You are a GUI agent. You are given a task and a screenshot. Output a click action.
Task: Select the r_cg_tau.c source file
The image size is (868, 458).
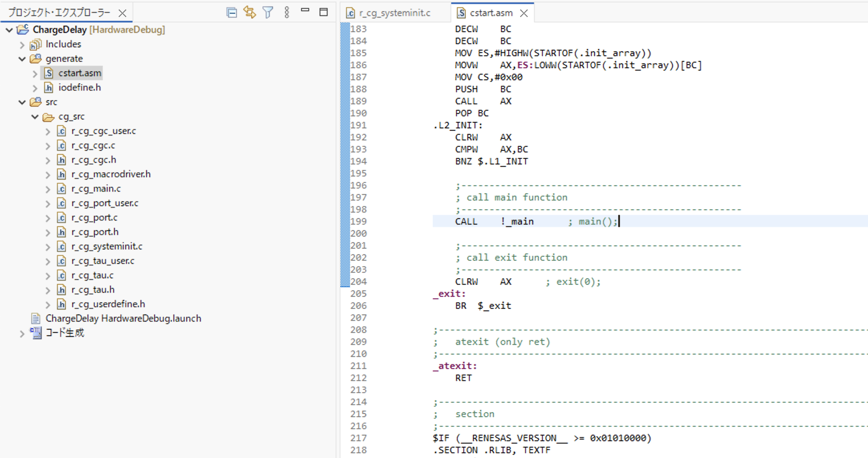pyautogui.click(x=92, y=275)
